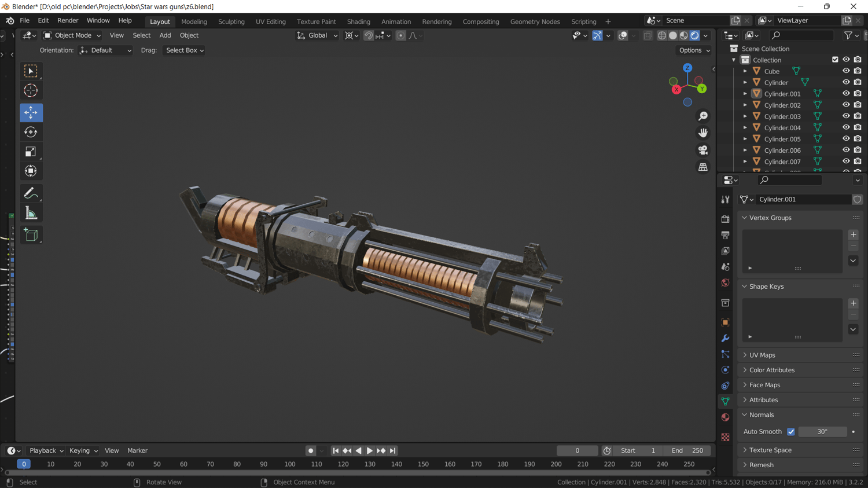Disable Cylinder.005 render camera icon
The height and width of the screenshot is (488, 868).
[858, 139]
